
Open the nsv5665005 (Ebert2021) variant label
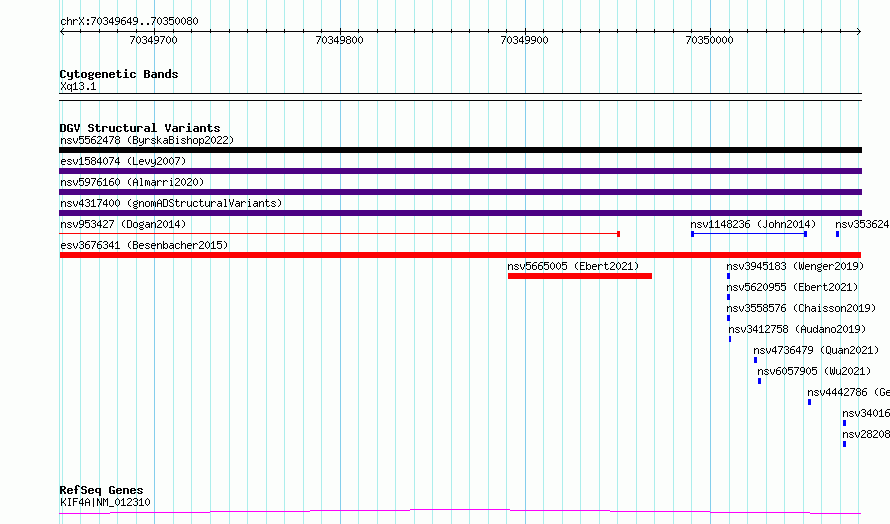coord(573,266)
